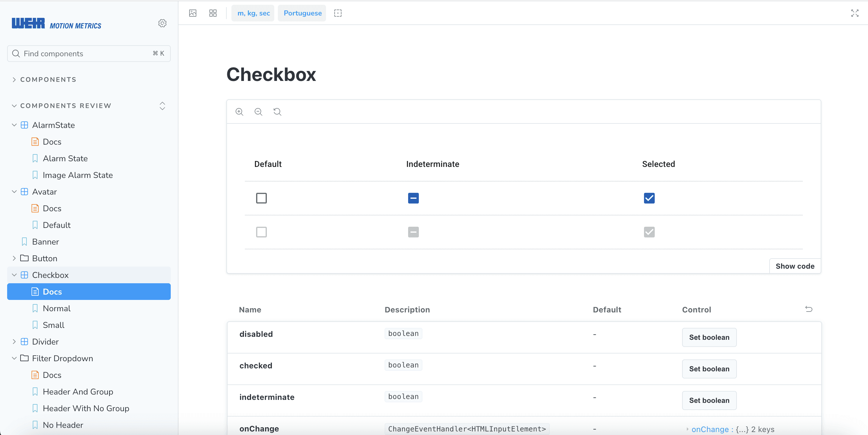The height and width of the screenshot is (435, 868).
Task: Open the Normal story under Checkbox
Action: 57,308
